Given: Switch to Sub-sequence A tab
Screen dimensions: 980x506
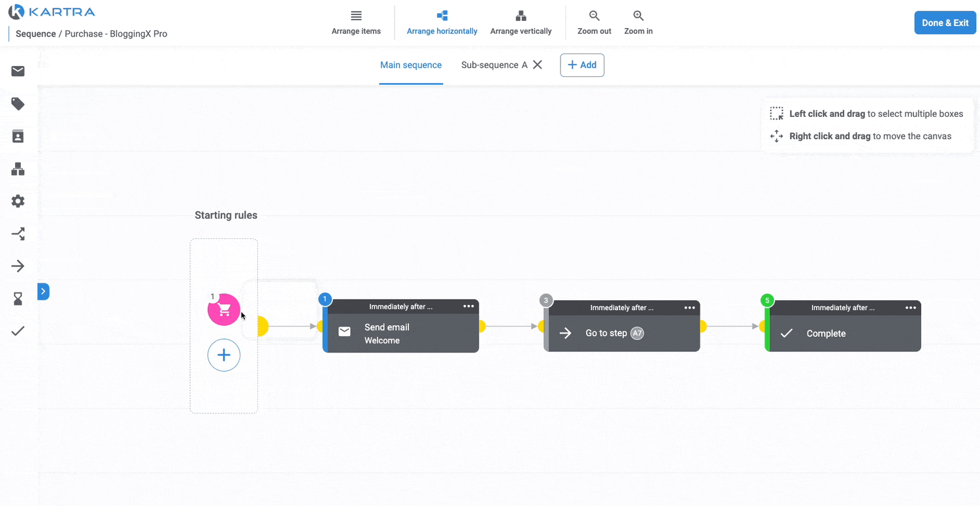Looking at the screenshot, I should click(x=494, y=65).
